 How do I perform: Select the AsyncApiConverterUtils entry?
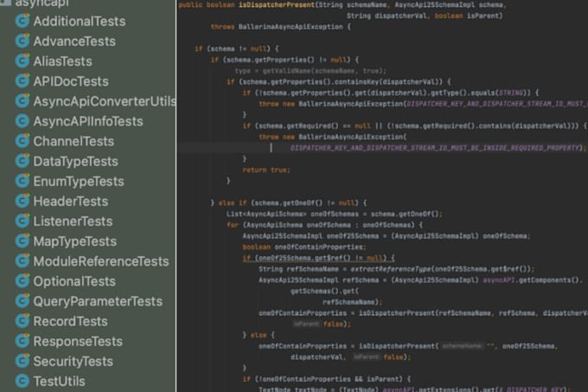tap(105, 101)
